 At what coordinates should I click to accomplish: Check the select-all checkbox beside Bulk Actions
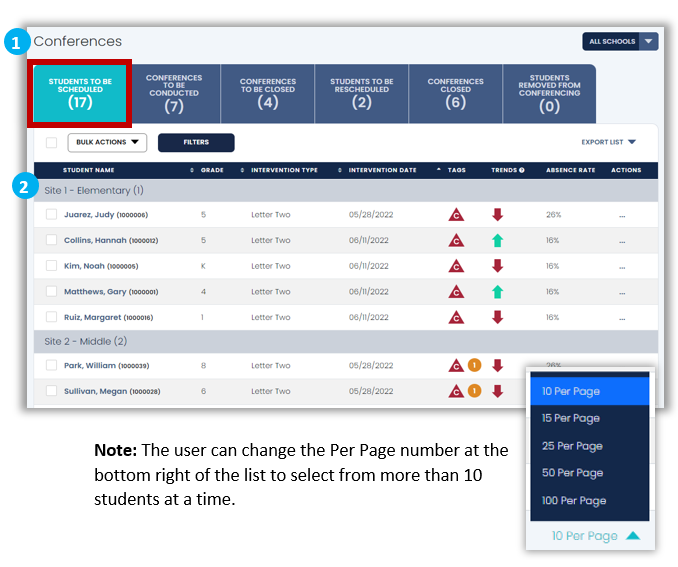pyautogui.click(x=51, y=142)
